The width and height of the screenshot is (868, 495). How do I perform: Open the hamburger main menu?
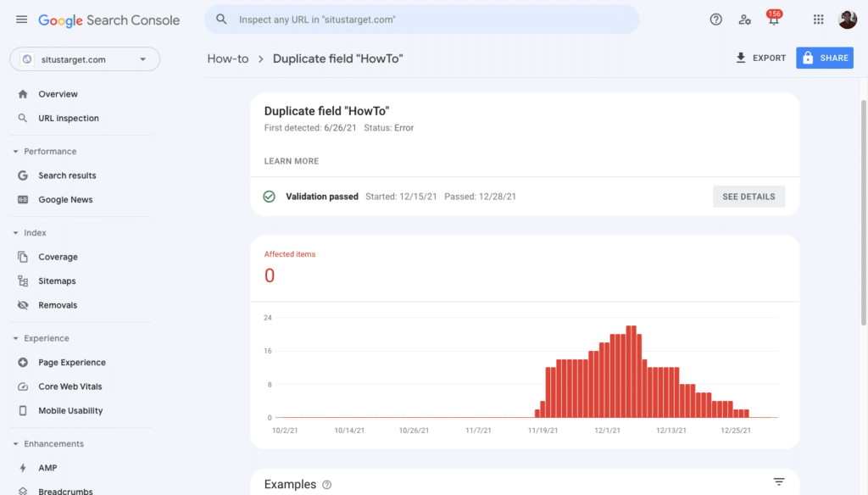21,19
